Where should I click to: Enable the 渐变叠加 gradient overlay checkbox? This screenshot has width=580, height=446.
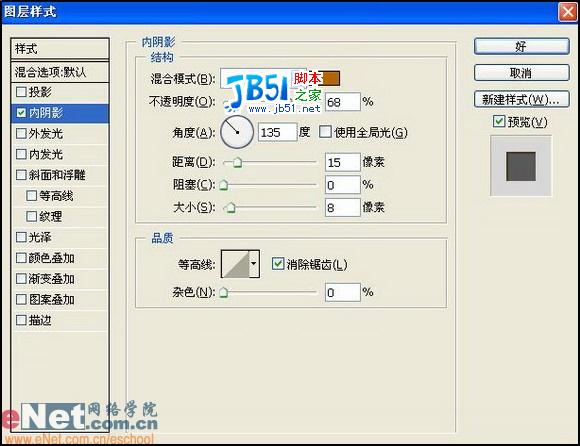(21, 278)
